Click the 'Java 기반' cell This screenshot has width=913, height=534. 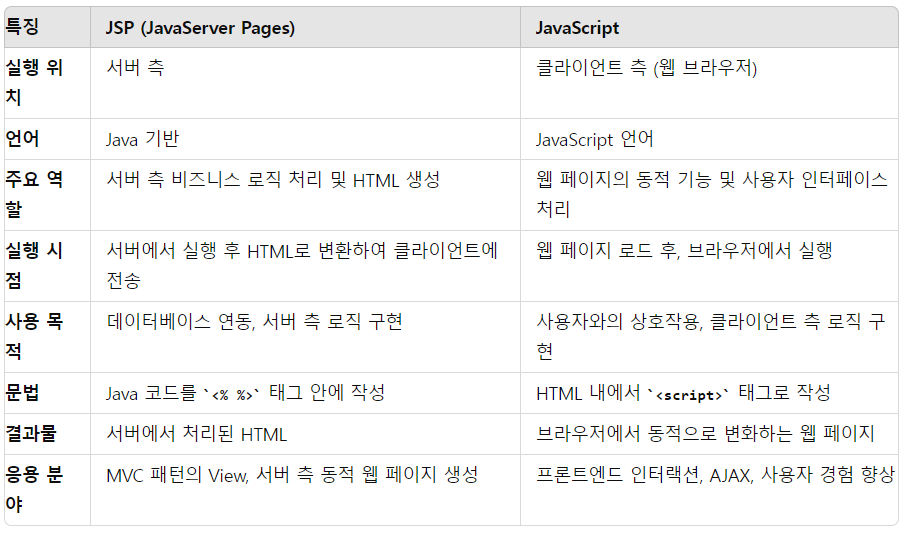pos(305,139)
